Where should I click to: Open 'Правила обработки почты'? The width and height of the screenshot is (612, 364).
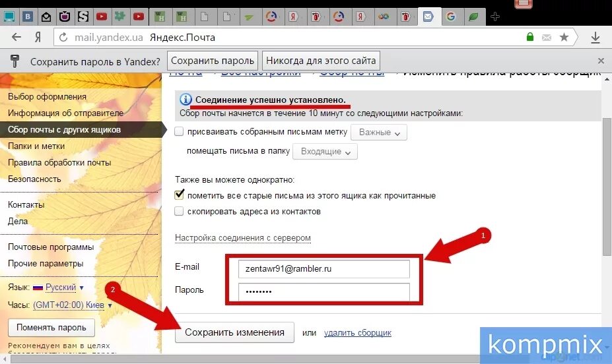tap(59, 162)
